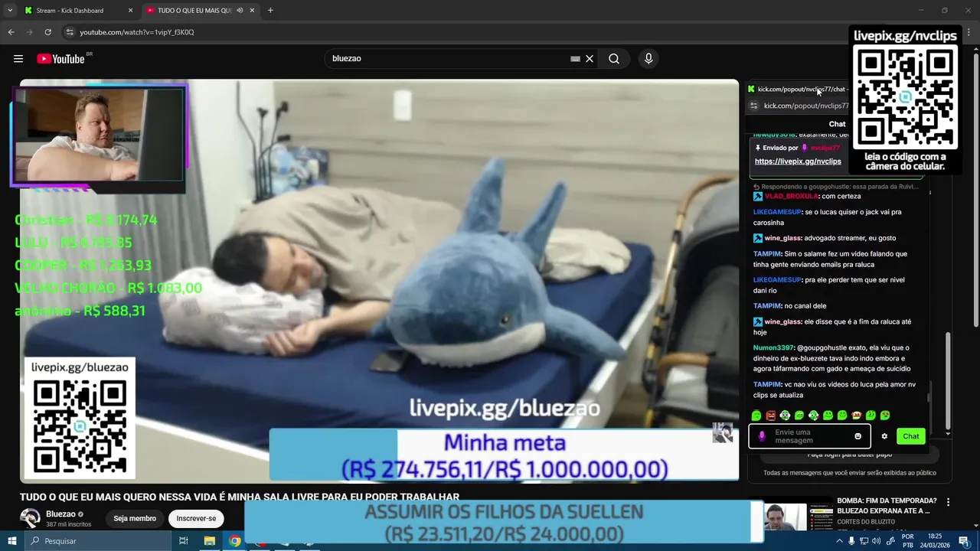Open the livepix.gg/nvclips chat link
The width and height of the screenshot is (980, 551).
(x=798, y=161)
